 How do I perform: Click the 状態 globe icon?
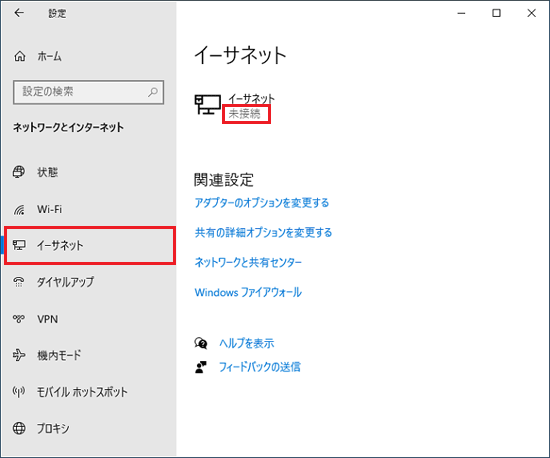point(19,172)
